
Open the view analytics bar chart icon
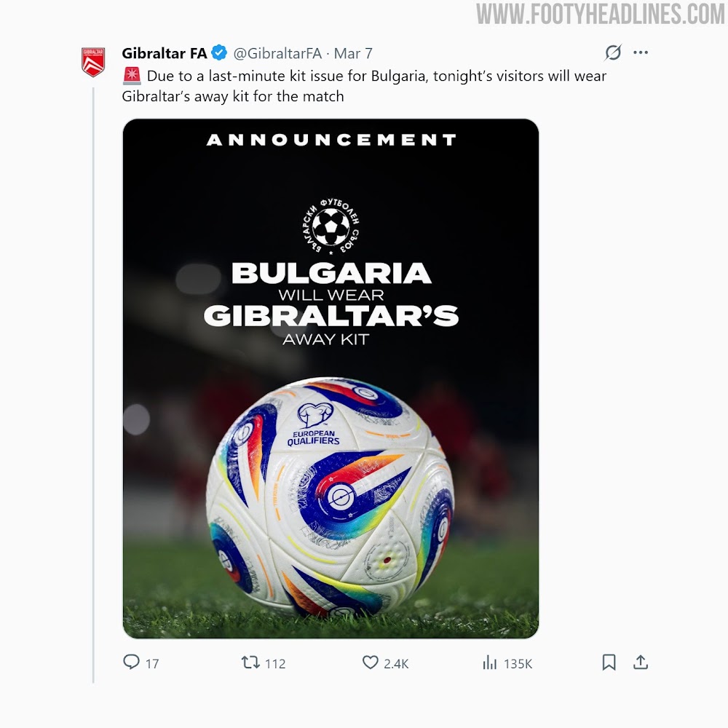pyautogui.click(x=489, y=662)
